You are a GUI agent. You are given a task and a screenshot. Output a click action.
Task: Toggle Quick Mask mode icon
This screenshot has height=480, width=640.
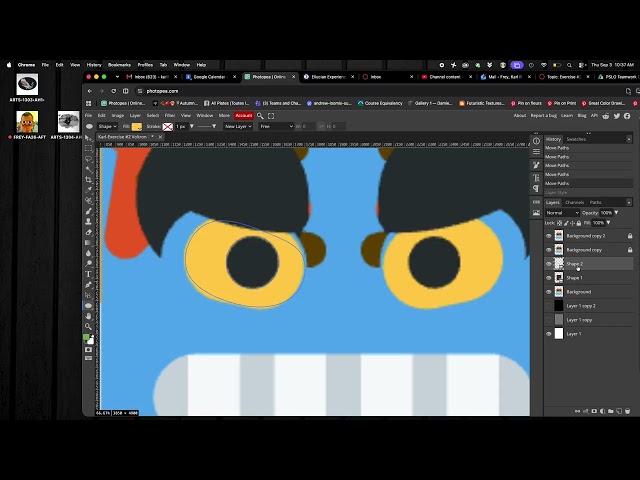(88, 350)
